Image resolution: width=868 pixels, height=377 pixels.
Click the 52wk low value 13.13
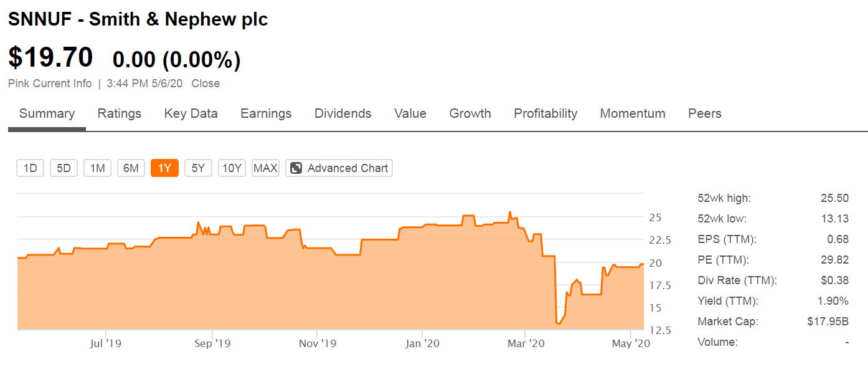click(834, 219)
